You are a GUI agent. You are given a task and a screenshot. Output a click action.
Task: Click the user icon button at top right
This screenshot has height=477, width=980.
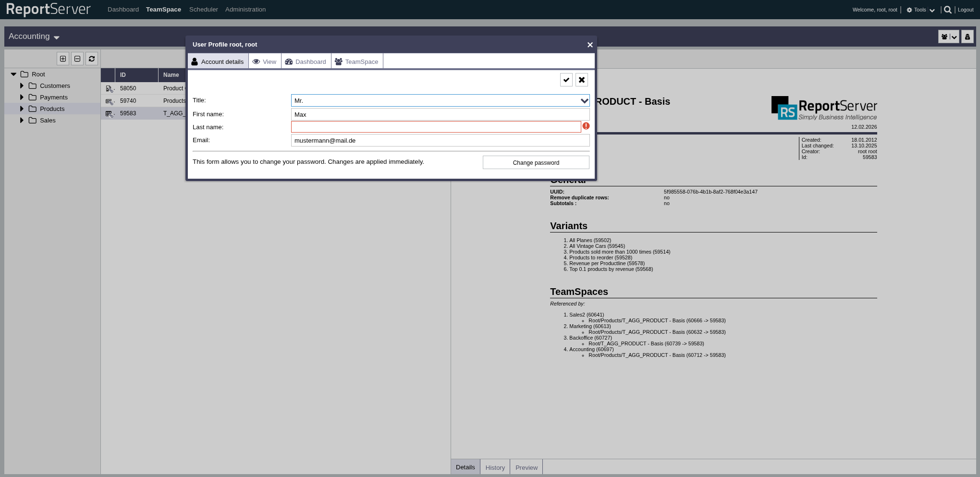(968, 37)
